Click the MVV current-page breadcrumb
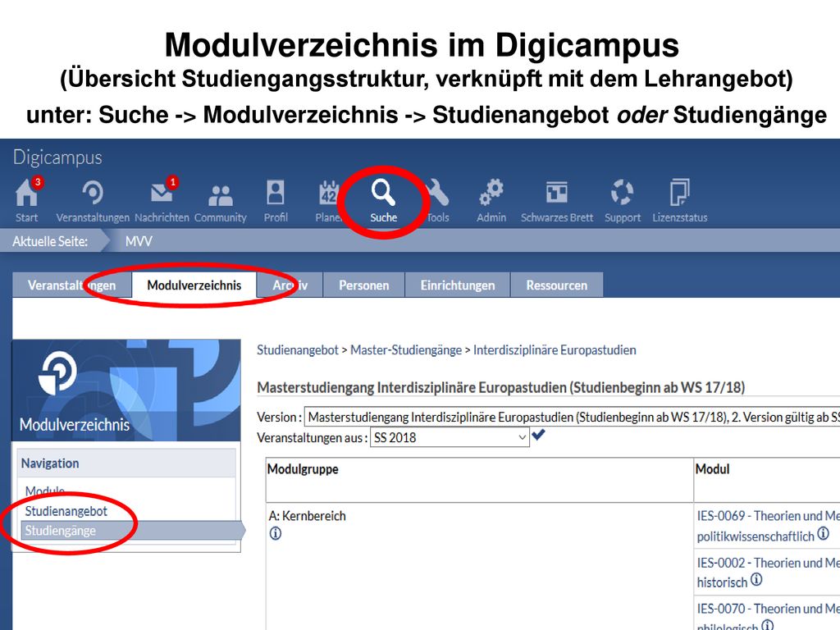The image size is (840, 630). click(x=139, y=242)
